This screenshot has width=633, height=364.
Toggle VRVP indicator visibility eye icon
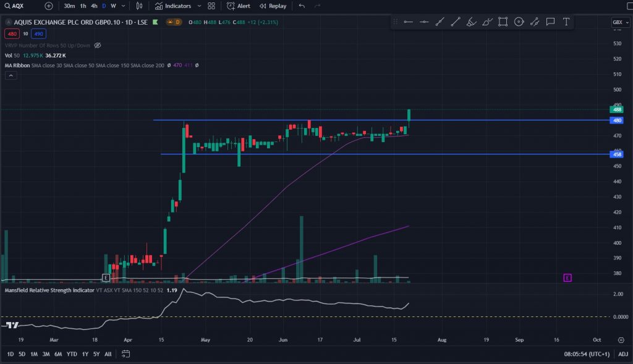(98, 46)
